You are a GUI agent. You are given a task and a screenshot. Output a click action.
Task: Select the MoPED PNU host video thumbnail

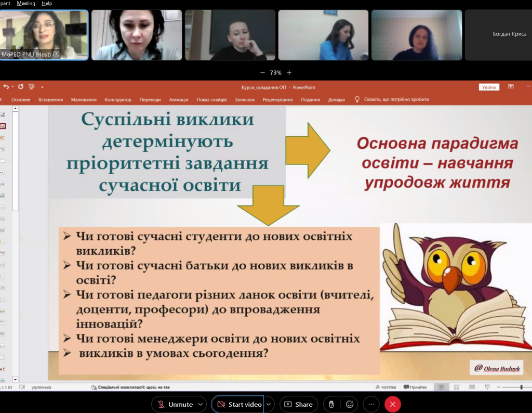click(x=44, y=35)
